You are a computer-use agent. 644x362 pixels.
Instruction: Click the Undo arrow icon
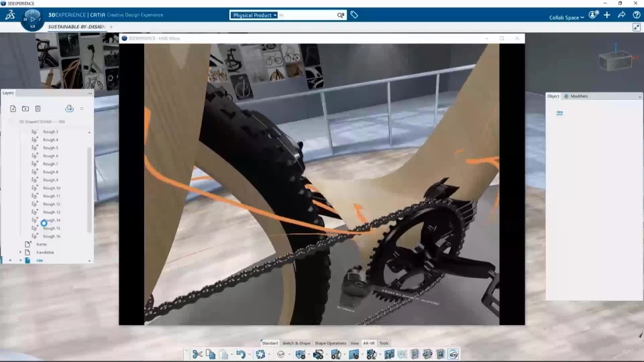241,354
